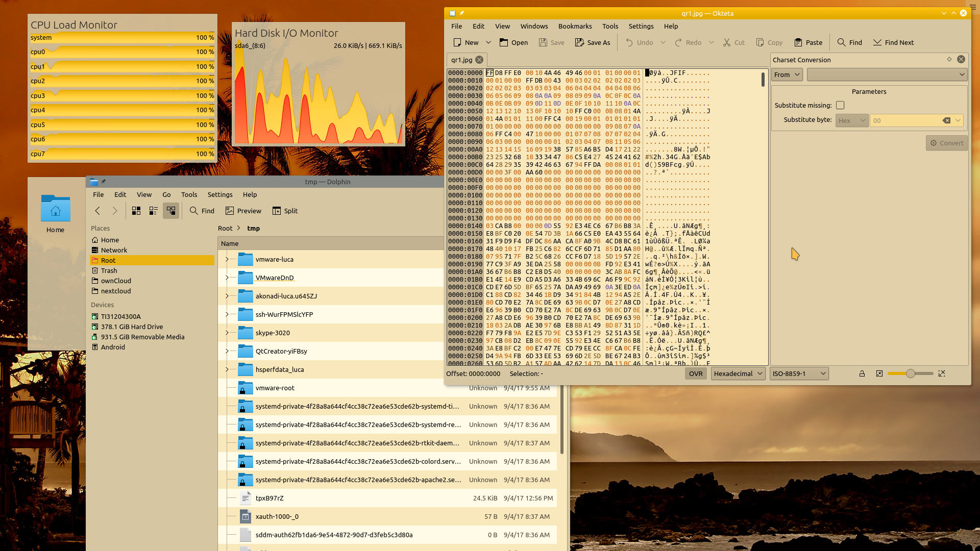The width and height of the screenshot is (980, 551).
Task: Expand the QtCreator-yiFBsy folder
Action: 227,351
